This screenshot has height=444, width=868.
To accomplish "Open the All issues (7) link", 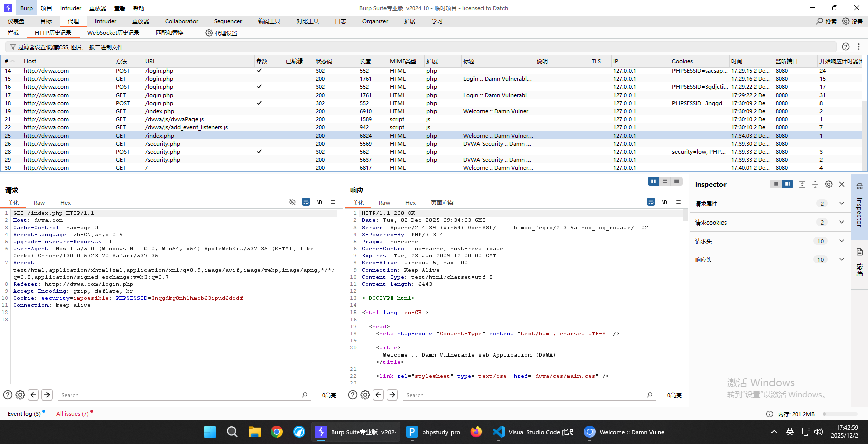I will [x=72, y=414].
